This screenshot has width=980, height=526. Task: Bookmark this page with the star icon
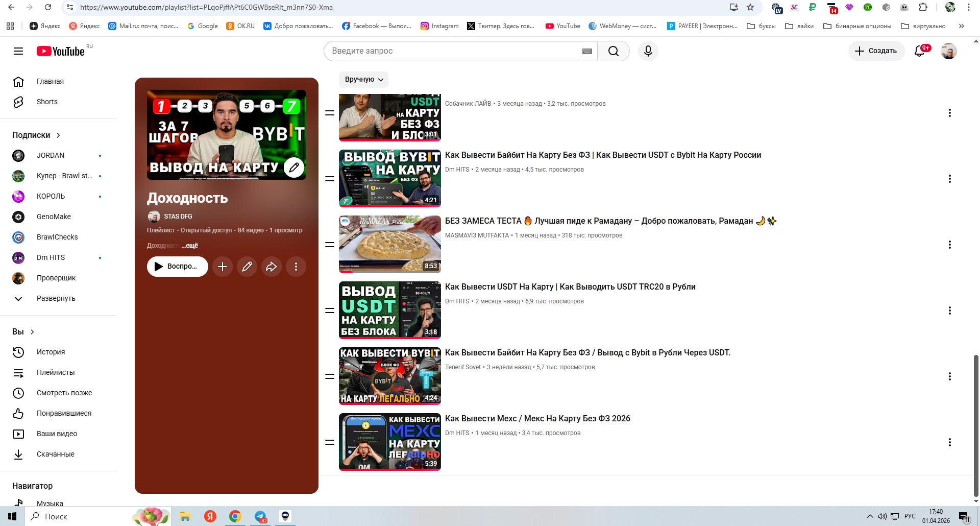[x=750, y=7]
